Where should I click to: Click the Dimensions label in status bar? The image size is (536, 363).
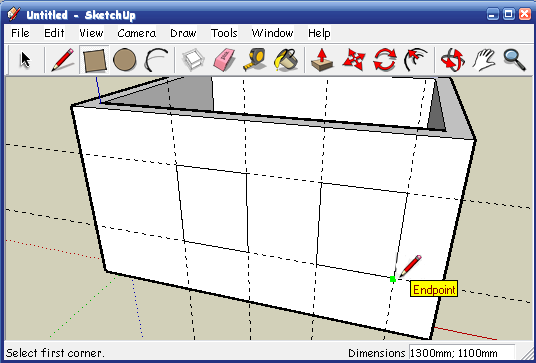[376, 353]
